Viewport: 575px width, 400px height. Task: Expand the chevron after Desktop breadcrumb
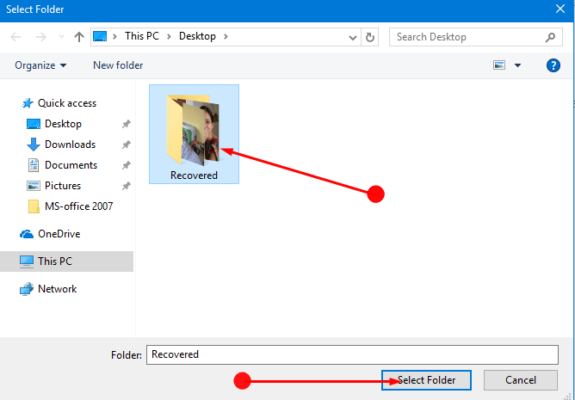coord(226,37)
